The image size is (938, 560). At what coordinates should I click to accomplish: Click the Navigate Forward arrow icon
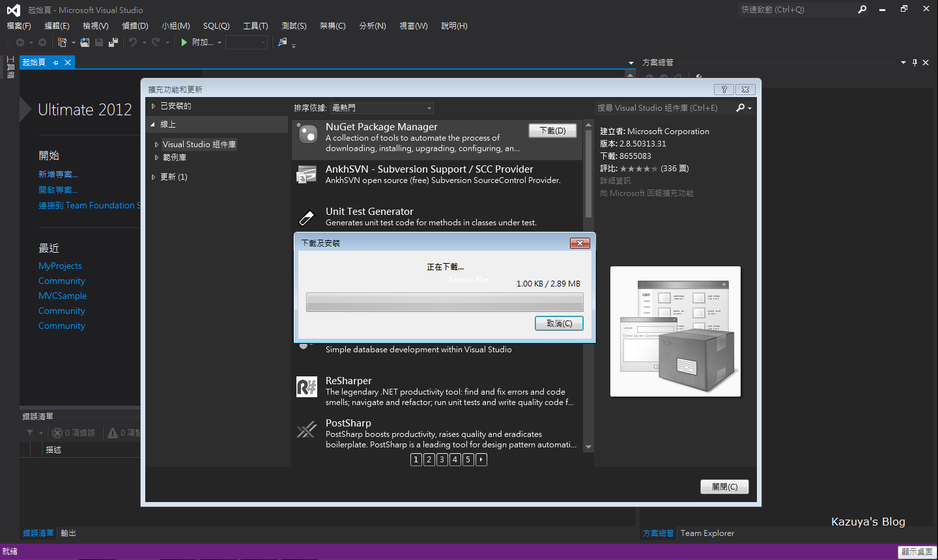(x=42, y=42)
